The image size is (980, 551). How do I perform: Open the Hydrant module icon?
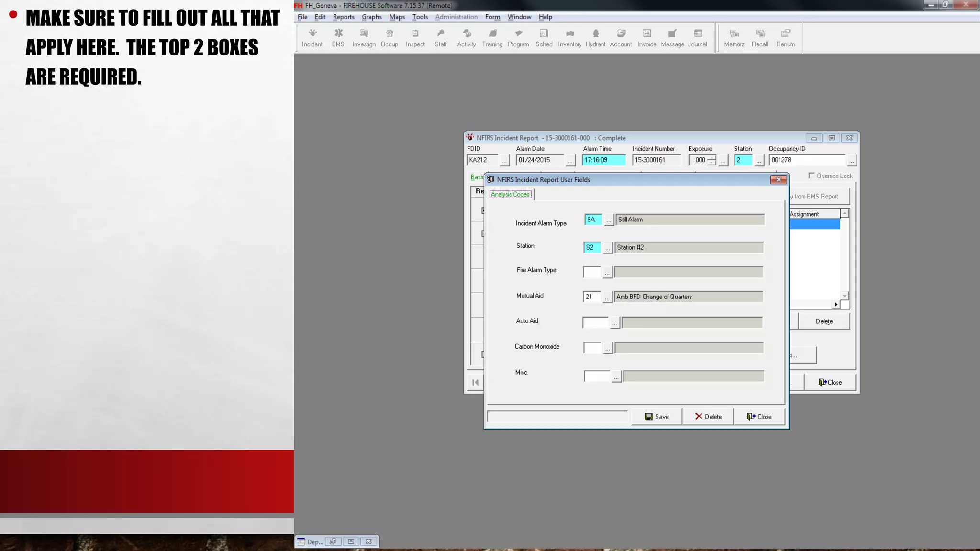595,37
